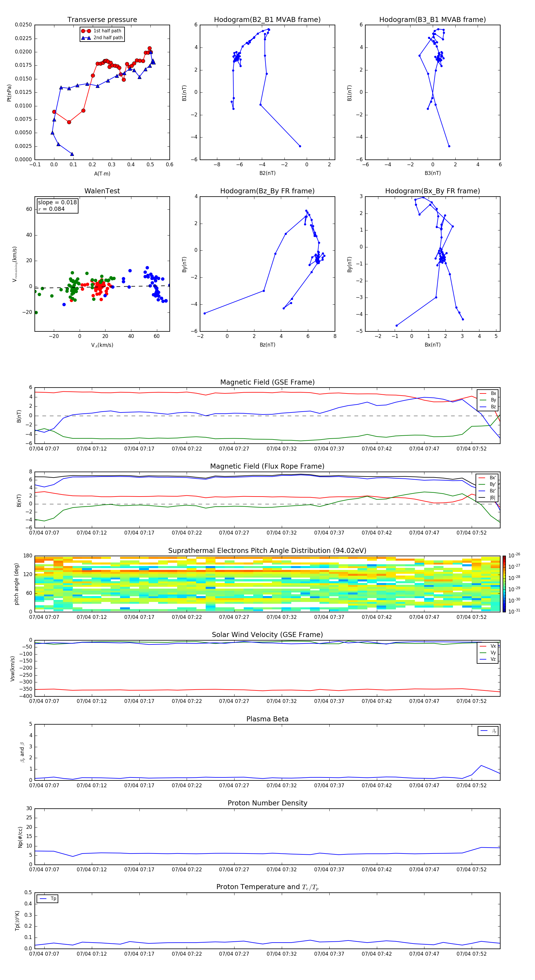Select "Vy" in the solar wind legend

coord(488,652)
